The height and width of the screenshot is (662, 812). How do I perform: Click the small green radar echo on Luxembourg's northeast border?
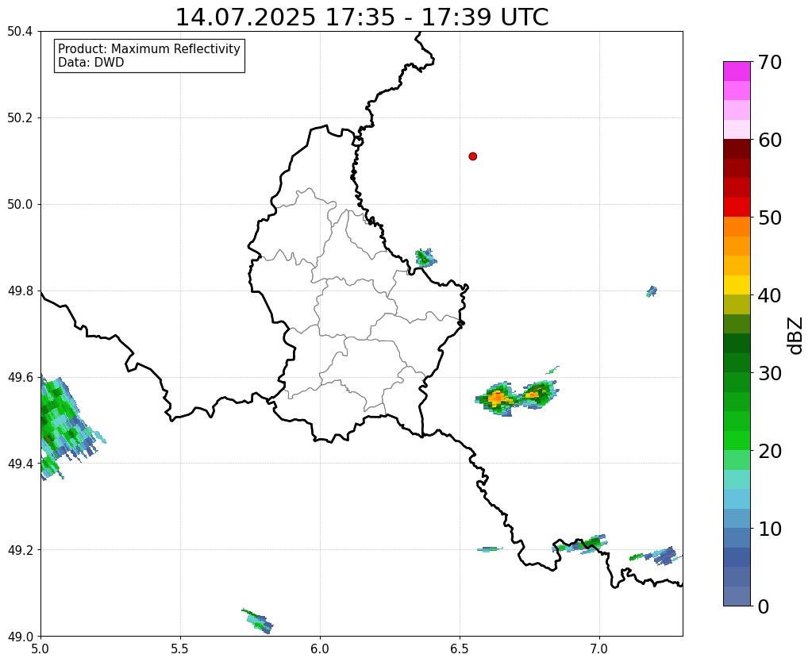[425, 257]
